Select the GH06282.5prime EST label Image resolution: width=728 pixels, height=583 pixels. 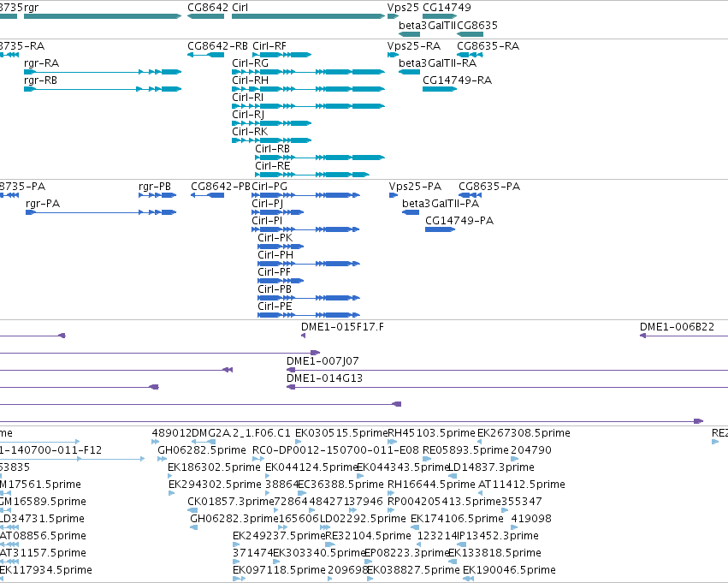click(202, 450)
